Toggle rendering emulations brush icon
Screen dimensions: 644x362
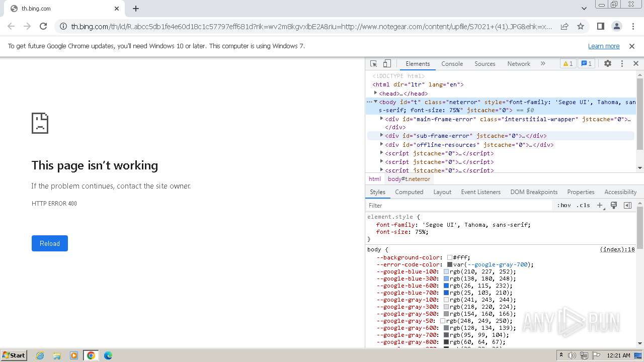614,205
